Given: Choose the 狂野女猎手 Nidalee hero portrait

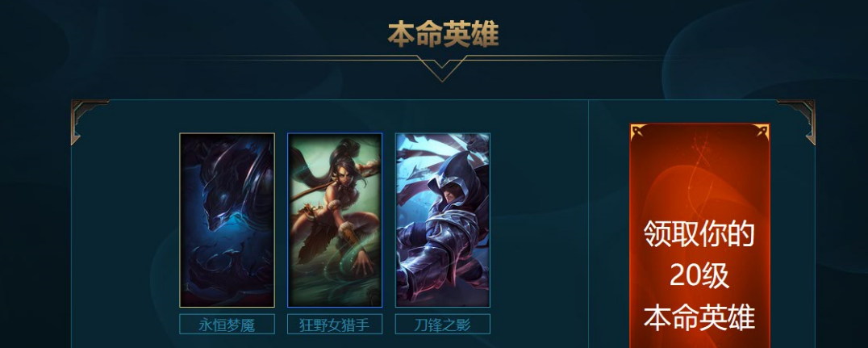Looking at the screenshot, I should click(x=335, y=220).
